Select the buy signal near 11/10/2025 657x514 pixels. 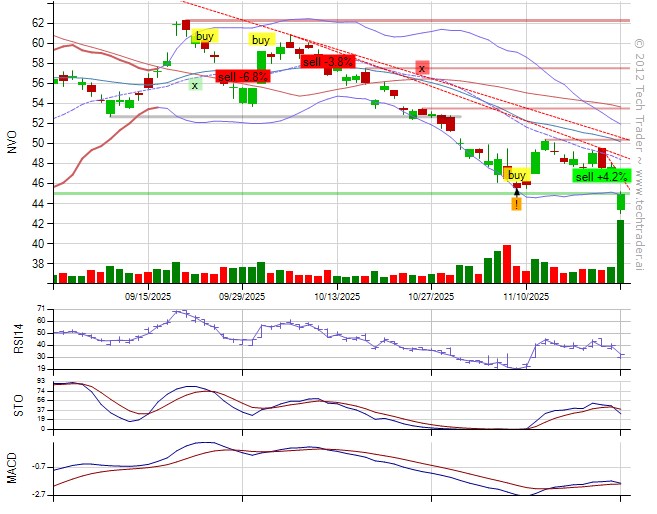click(x=517, y=174)
